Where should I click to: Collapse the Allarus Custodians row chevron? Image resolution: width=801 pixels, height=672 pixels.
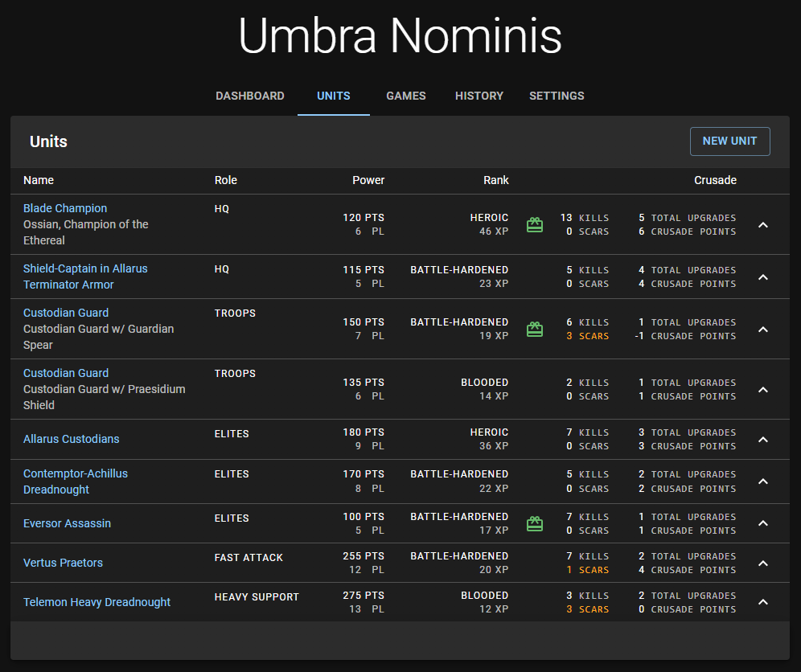click(763, 440)
